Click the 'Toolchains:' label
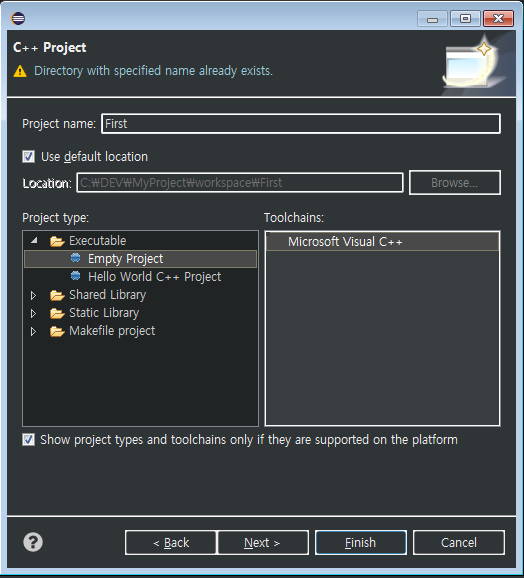The height and width of the screenshot is (578, 524). coord(294,218)
